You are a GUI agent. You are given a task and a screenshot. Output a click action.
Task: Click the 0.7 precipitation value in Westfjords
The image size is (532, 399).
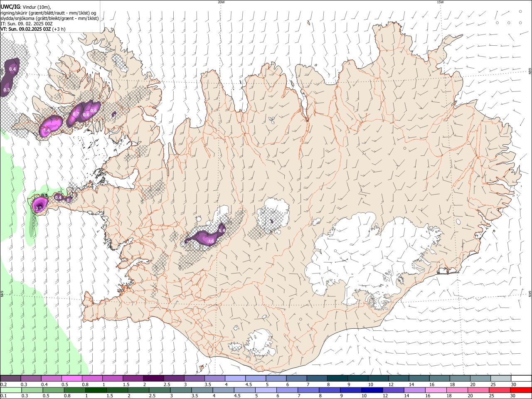76,114
